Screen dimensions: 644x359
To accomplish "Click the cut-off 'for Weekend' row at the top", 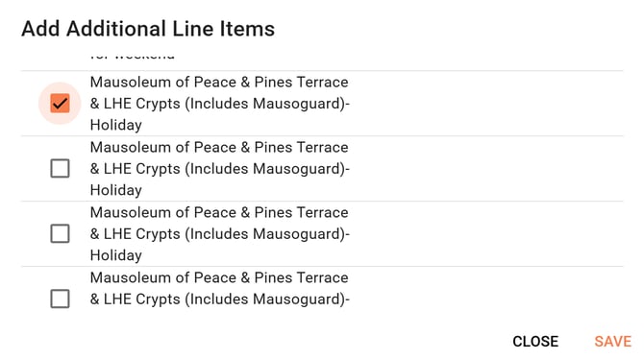I will pyautogui.click(x=132, y=56).
